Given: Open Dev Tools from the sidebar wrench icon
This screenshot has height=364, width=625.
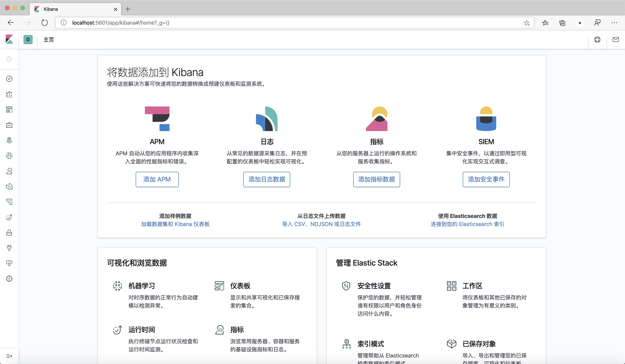Looking at the screenshot, I should point(9,248).
